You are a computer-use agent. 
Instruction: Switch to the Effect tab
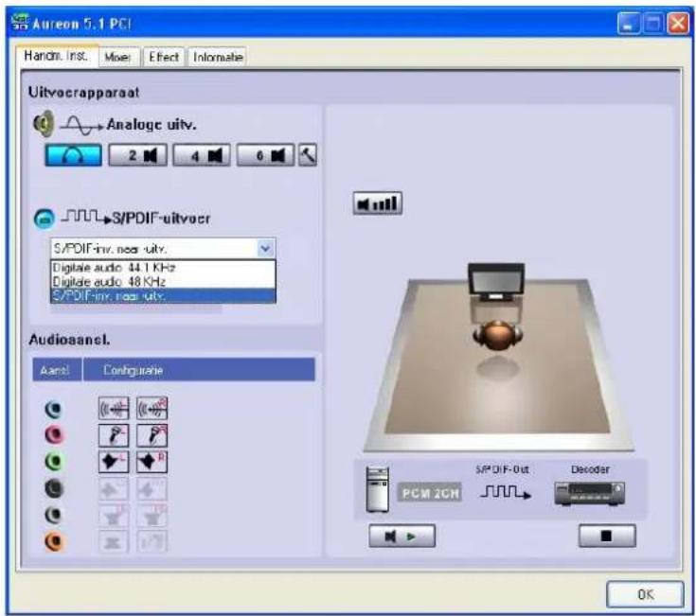[164, 57]
